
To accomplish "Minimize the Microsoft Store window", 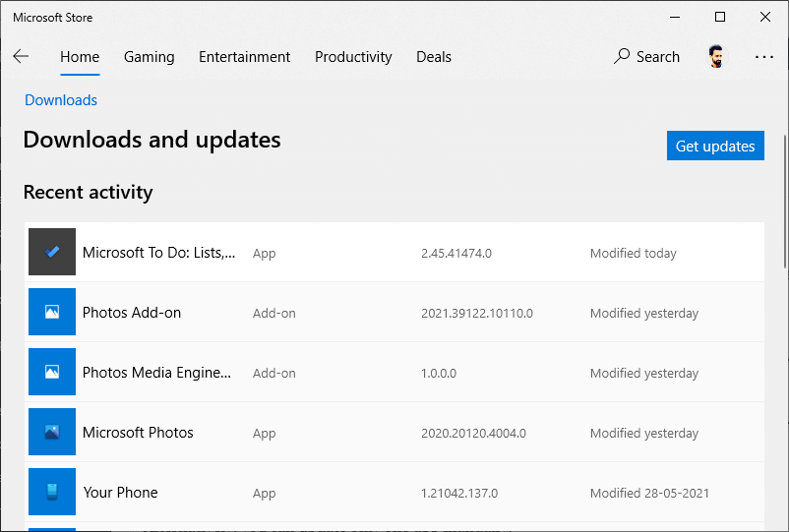I will point(675,17).
